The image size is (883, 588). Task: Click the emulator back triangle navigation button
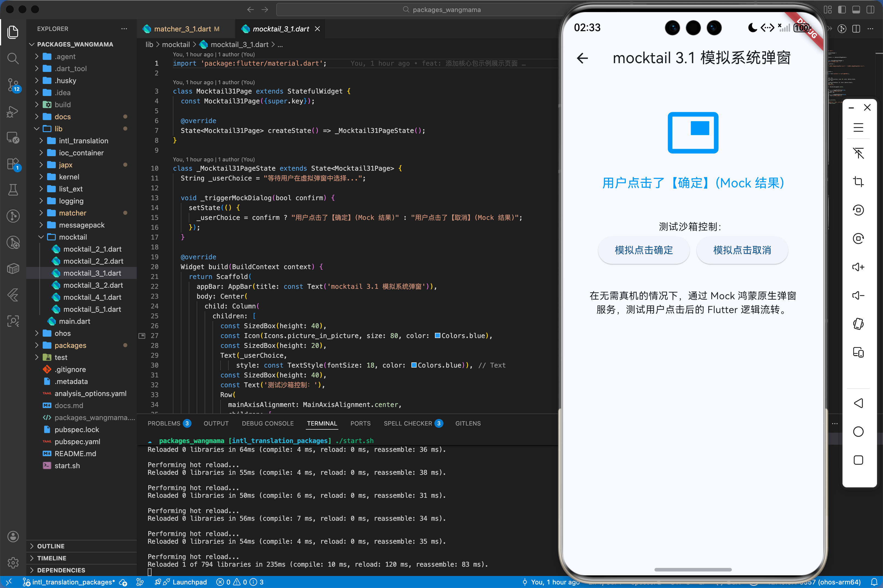[858, 403]
